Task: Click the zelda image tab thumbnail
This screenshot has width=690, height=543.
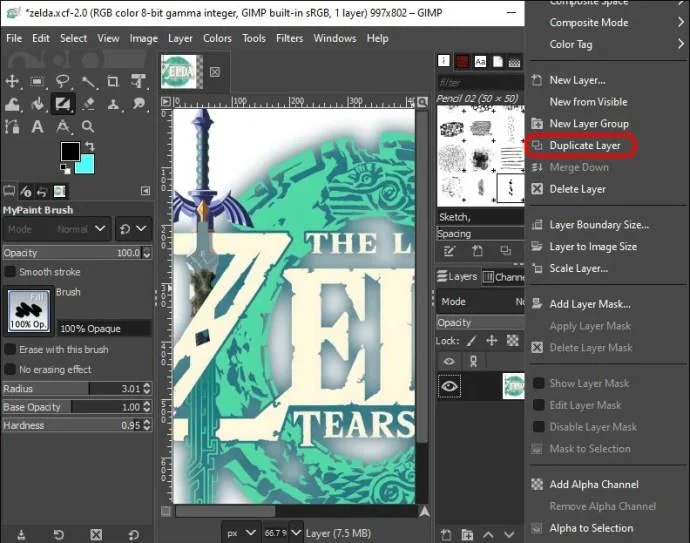Action: (x=182, y=71)
